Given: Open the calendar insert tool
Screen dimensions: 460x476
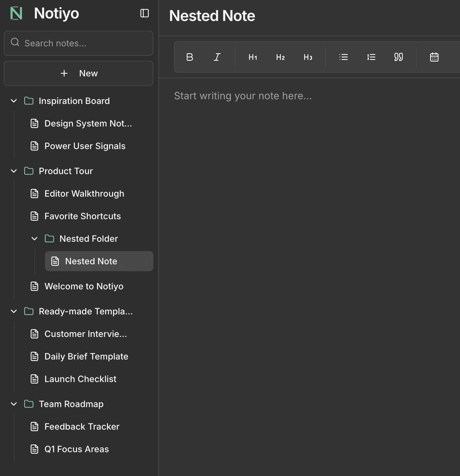Looking at the screenshot, I should click(434, 57).
